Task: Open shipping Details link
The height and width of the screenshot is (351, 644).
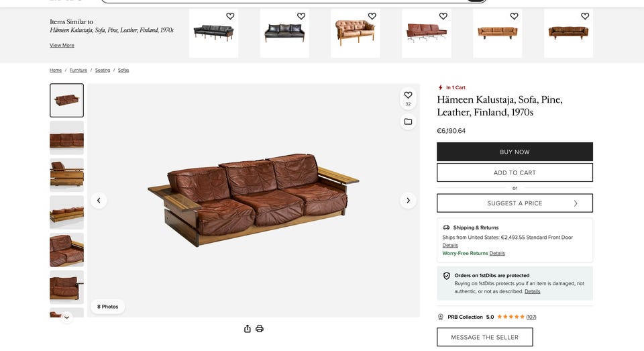Action: tap(449, 246)
